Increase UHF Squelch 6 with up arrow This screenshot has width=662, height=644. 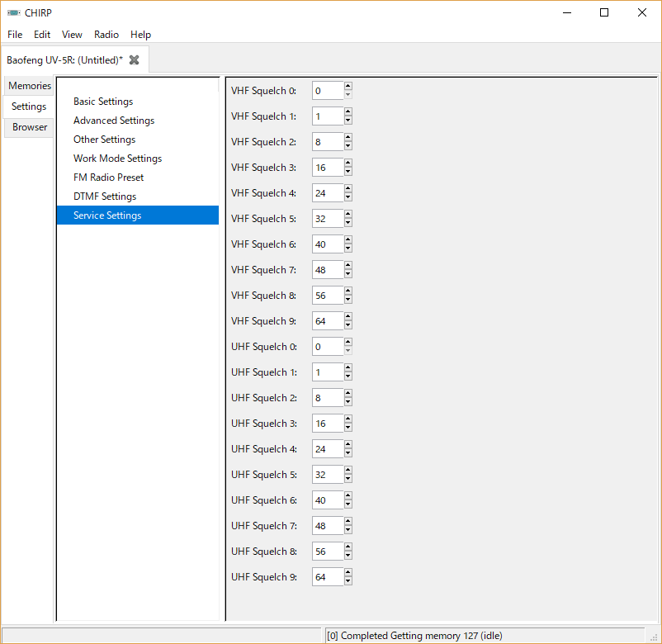coord(348,495)
